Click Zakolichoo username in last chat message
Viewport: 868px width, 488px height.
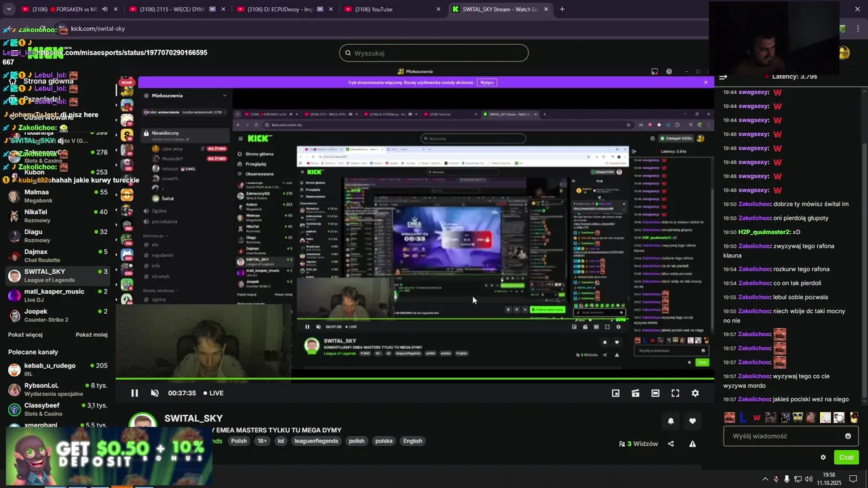[754, 399]
